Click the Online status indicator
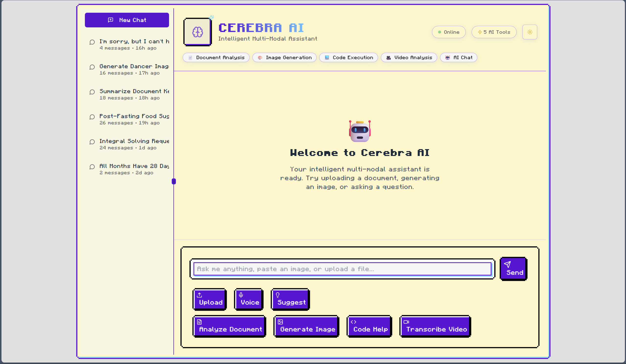Screen dimensions: 626x364 [x=448, y=32]
